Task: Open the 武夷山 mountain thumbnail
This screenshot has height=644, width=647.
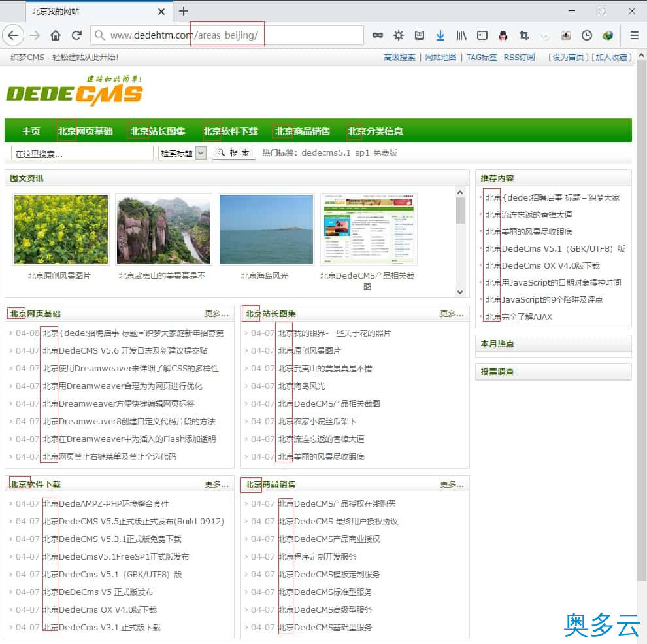Action: coord(164,229)
